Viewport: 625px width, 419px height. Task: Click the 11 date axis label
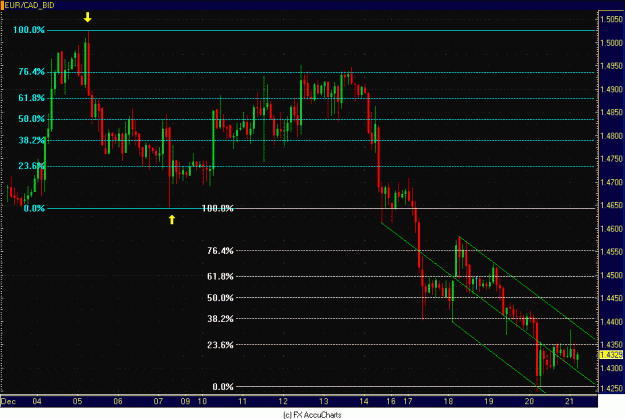(242, 401)
